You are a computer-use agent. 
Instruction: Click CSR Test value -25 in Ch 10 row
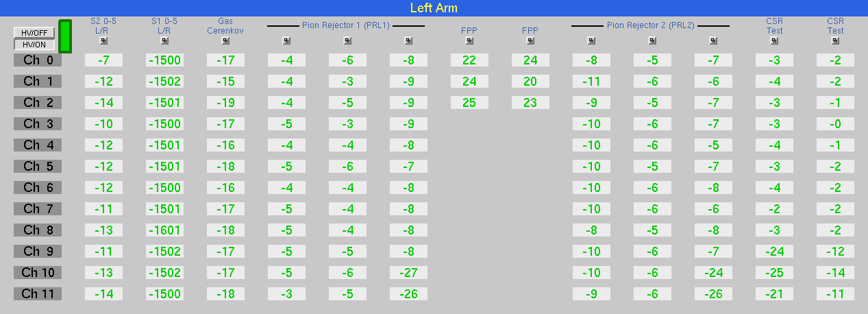pos(774,273)
